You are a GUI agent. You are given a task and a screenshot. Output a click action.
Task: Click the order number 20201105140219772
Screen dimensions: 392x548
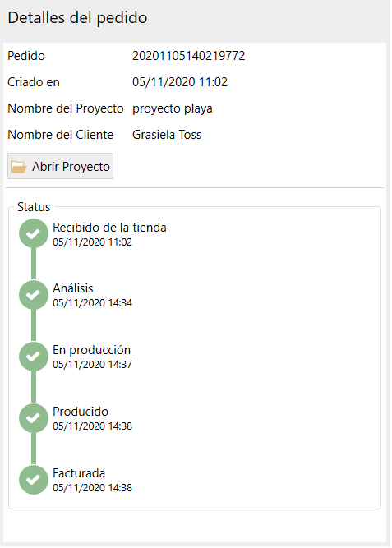click(x=188, y=56)
